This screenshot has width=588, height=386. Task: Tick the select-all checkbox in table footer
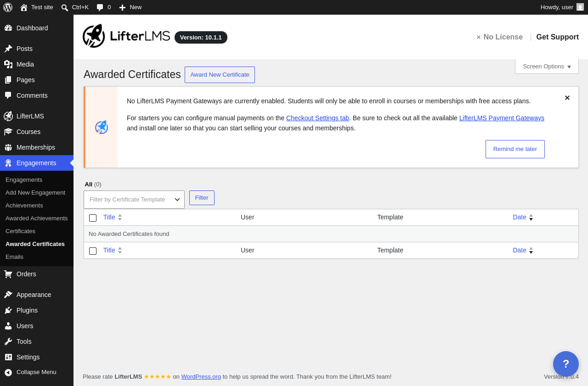click(93, 251)
